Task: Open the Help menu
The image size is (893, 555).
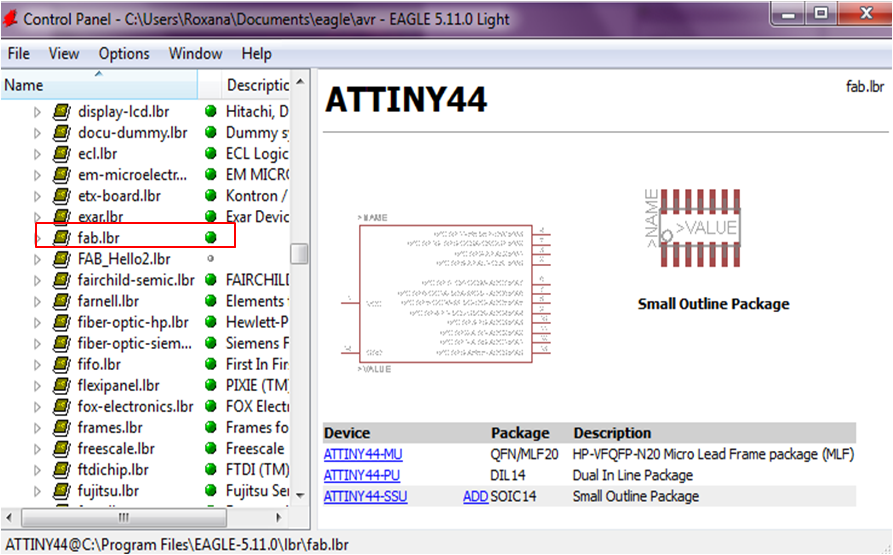Action: [256, 54]
